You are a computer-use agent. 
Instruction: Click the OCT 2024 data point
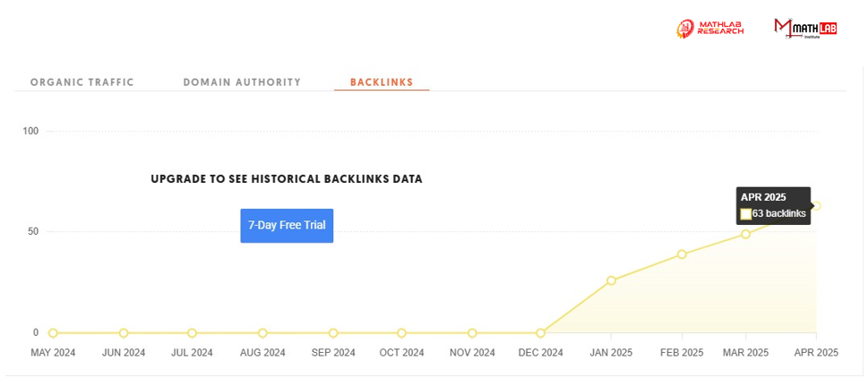401,332
